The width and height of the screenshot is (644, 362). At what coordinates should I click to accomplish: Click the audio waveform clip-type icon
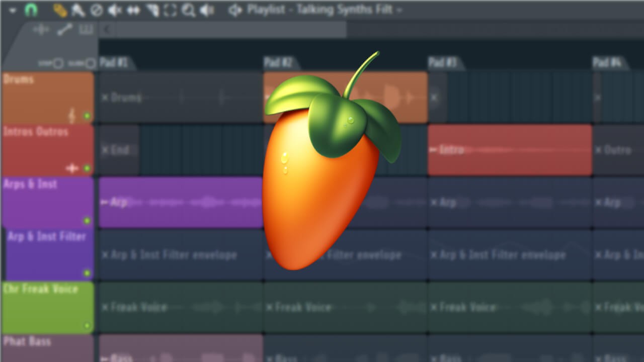pos(41,30)
